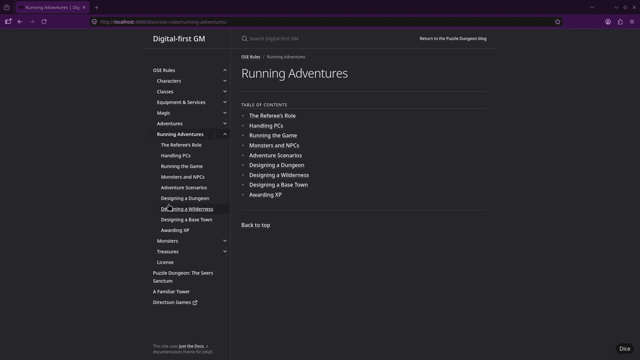
Task: Expand the Equipment & Services chevron
Action: click(225, 102)
